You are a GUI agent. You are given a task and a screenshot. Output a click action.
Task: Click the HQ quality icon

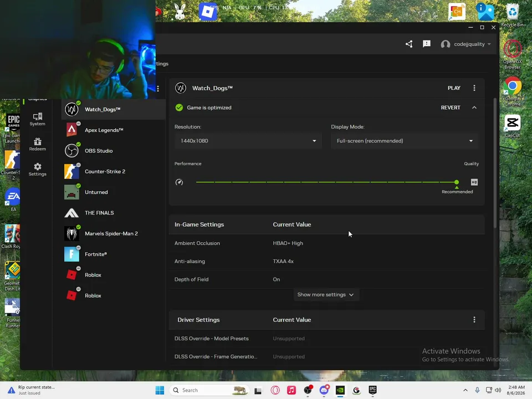point(474,182)
